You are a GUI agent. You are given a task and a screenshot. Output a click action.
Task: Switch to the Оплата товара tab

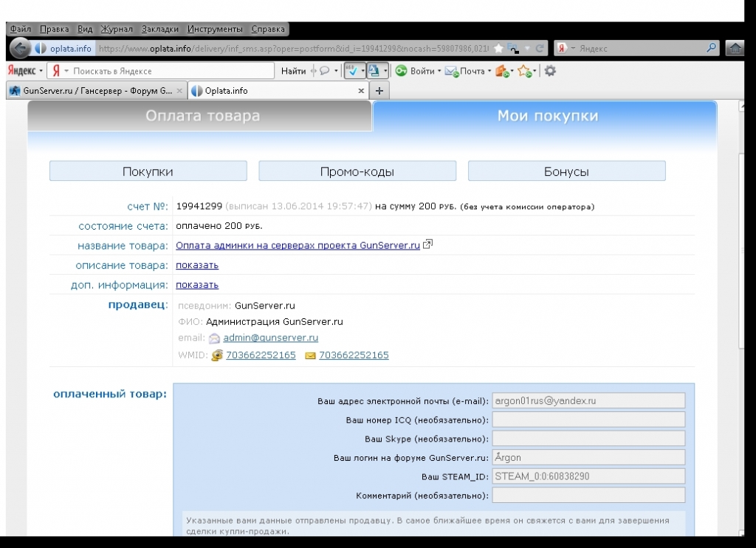coord(202,116)
